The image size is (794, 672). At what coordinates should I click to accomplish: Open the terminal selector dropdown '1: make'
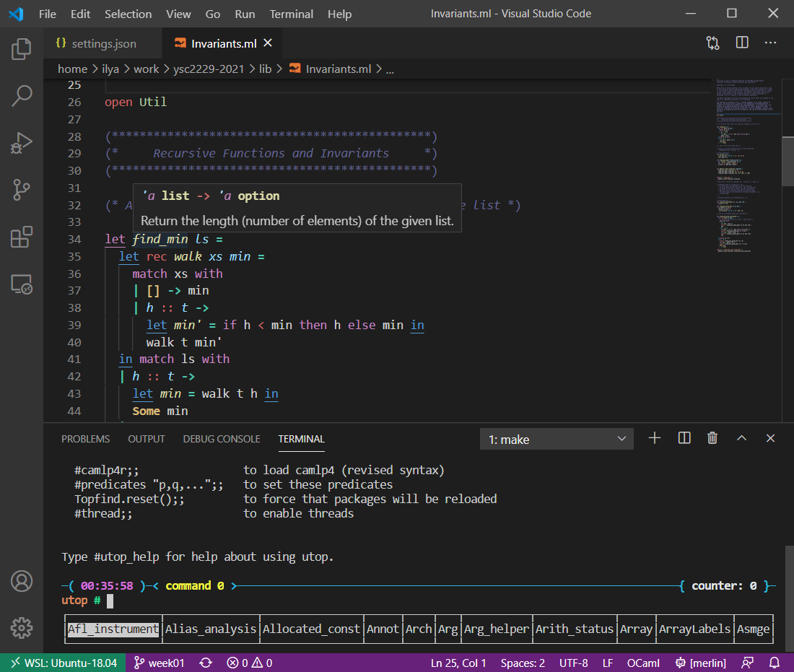pyautogui.click(x=557, y=439)
